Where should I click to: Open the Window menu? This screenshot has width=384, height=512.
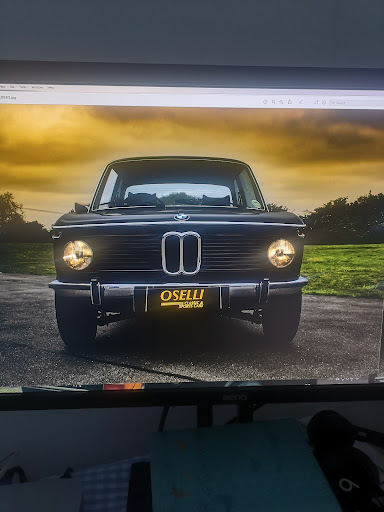pyautogui.click(x=37, y=87)
